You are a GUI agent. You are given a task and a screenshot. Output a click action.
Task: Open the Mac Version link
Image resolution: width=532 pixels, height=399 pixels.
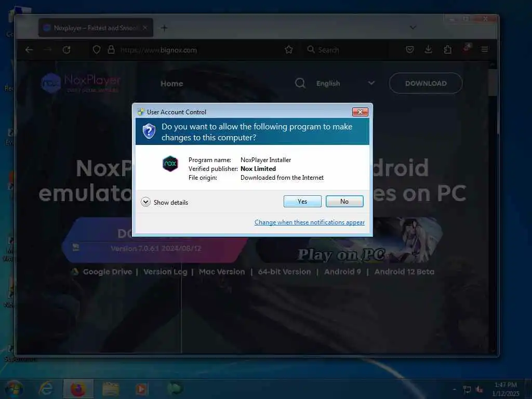(x=222, y=272)
